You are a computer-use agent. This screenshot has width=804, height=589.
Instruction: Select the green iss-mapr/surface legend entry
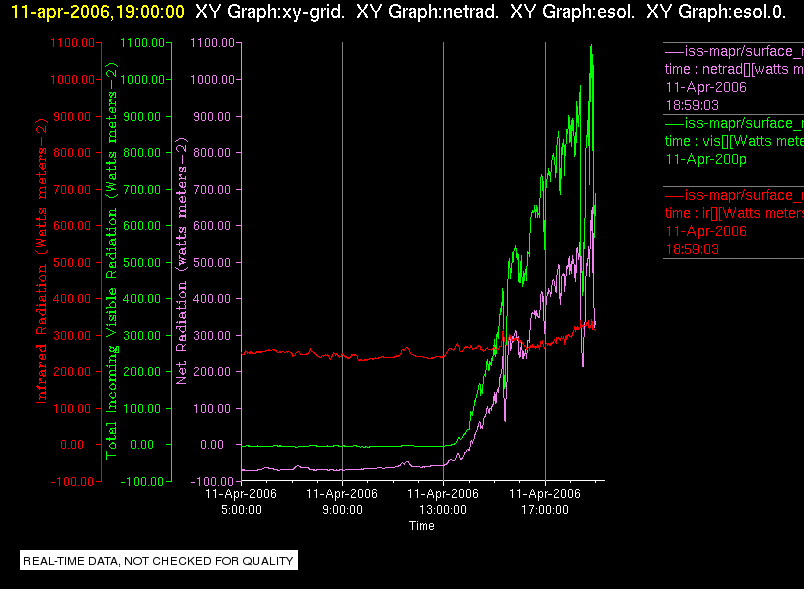pos(734,124)
